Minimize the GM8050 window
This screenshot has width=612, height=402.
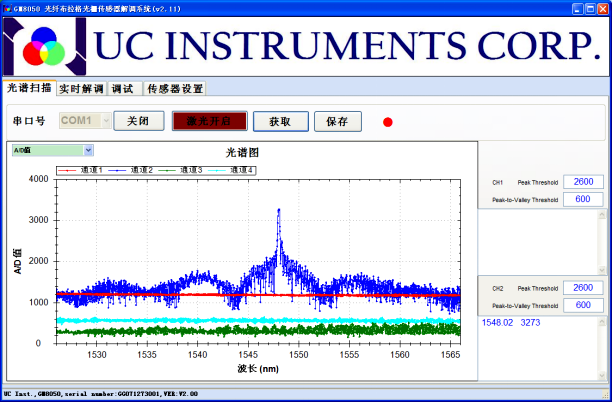[578, 9]
